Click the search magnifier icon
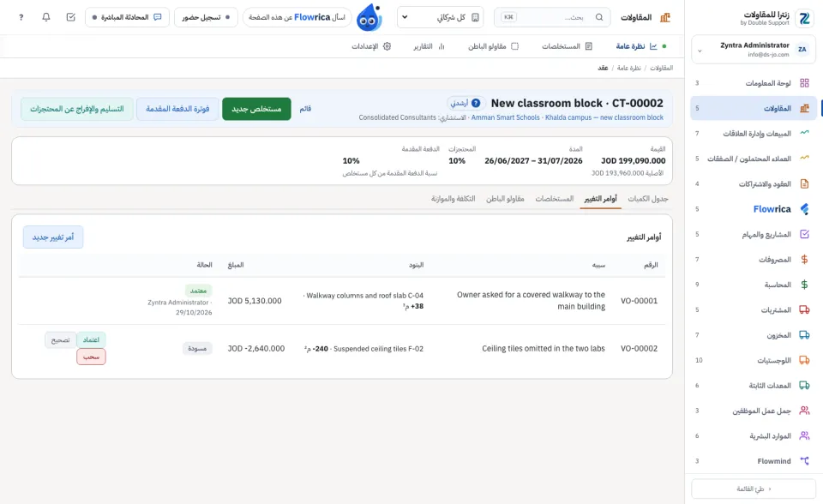 click(599, 17)
